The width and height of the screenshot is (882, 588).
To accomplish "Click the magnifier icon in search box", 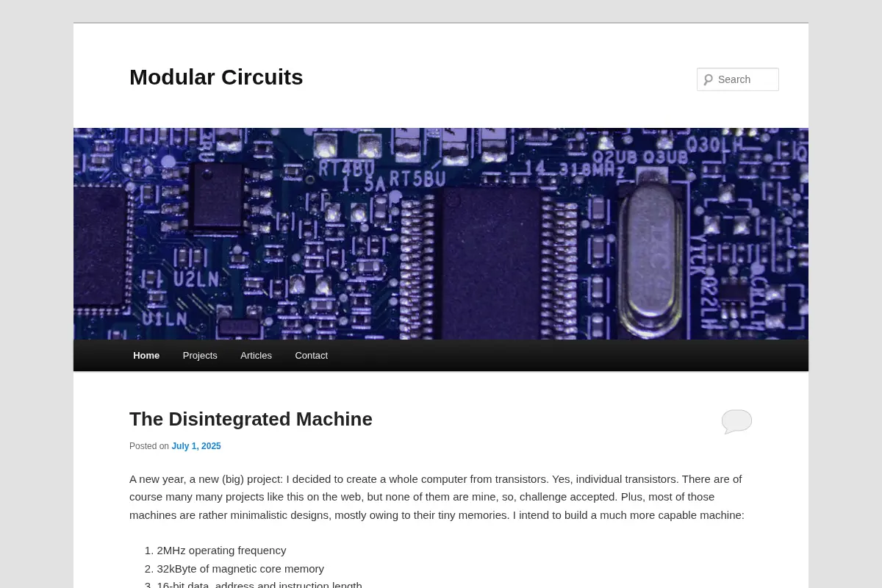I will coord(708,79).
